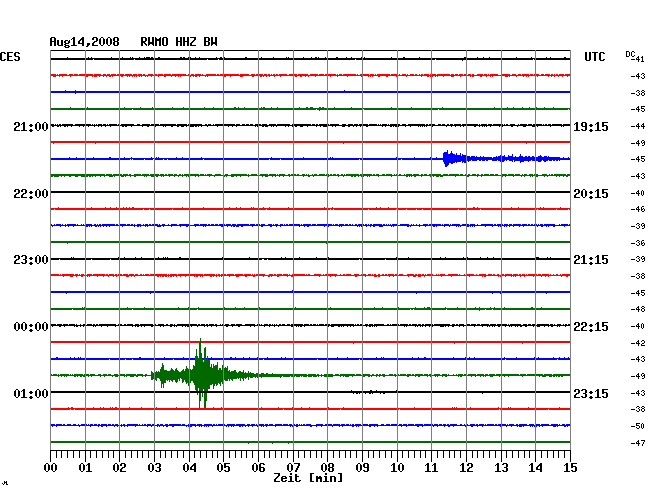Click the DC value -44
The image size is (650, 494).
(x=638, y=126)
